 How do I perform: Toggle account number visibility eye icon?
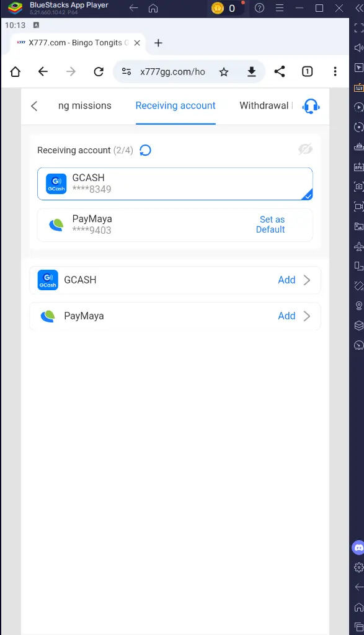pos(305,149)
